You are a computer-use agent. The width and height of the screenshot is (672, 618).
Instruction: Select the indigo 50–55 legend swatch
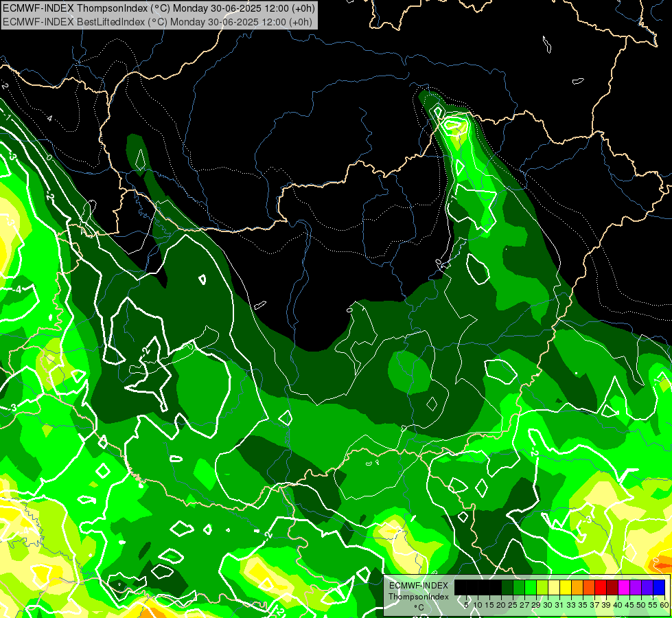647,587
